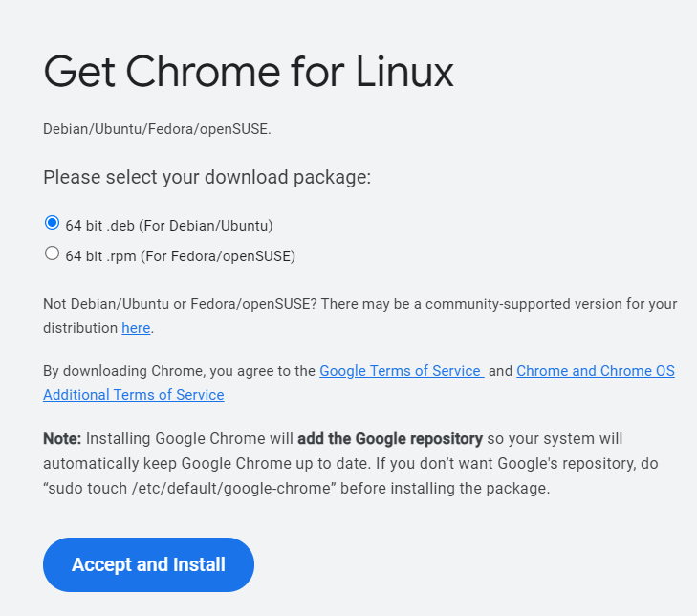Select the 64 bit .deb radio button
The width and height of the screenshot is (697, 616).
pyautogui.click(x=52, y=224)
